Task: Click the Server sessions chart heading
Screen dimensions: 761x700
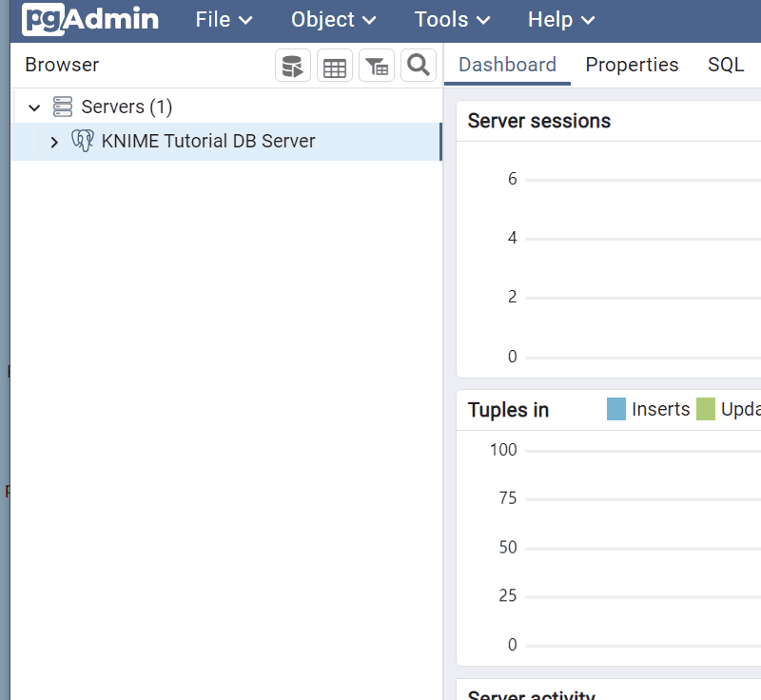Action: 538,121
